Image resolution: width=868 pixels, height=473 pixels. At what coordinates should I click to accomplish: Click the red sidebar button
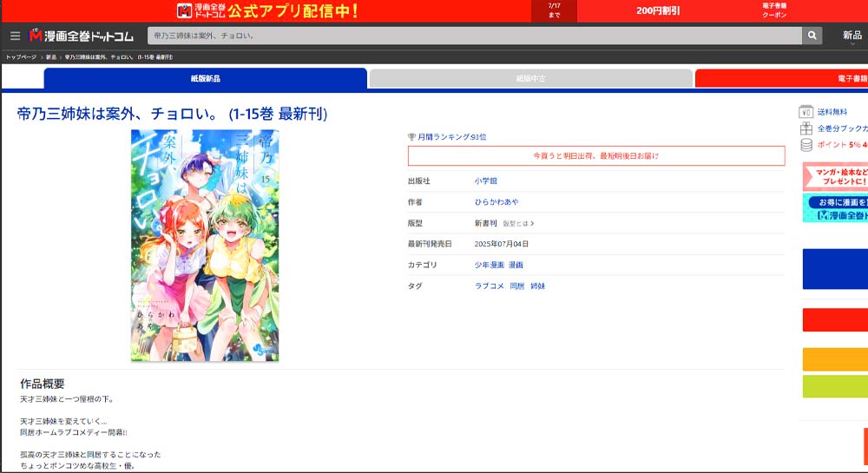[x=835, y=319]
